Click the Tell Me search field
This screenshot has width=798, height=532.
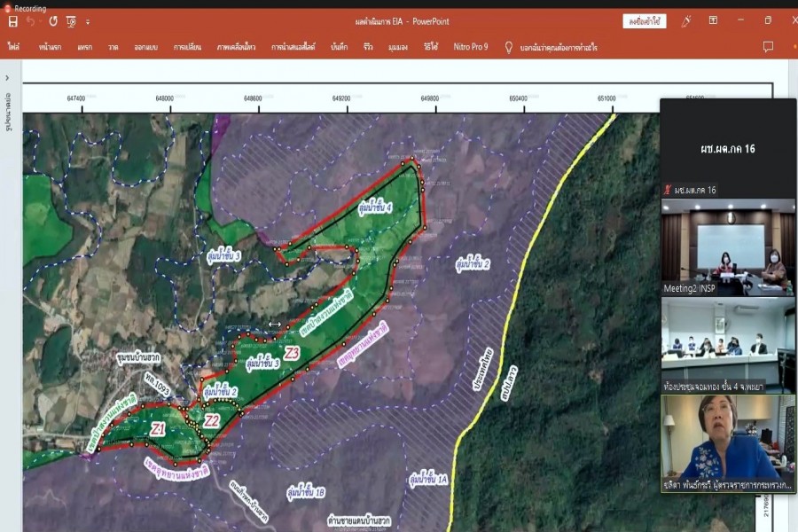tap(559, 48)
